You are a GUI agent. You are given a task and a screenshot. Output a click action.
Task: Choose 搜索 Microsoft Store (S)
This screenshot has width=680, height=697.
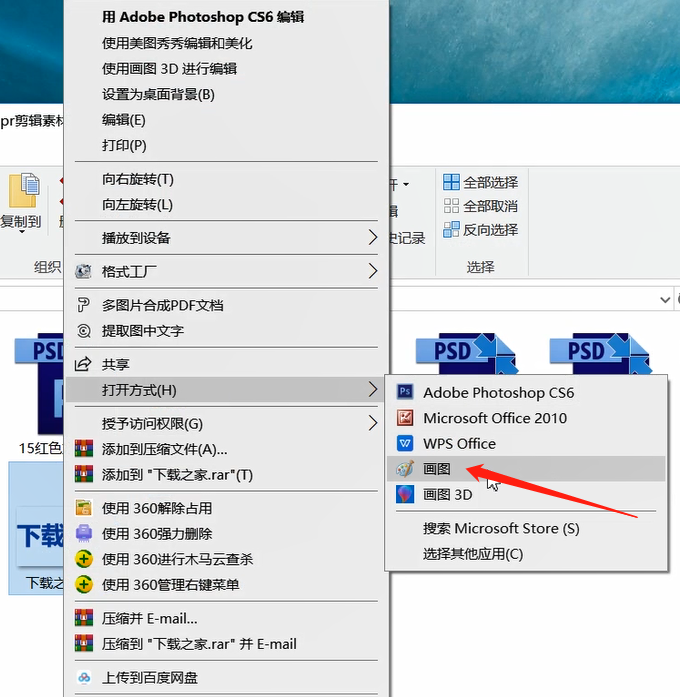click(x=501, y=529)
